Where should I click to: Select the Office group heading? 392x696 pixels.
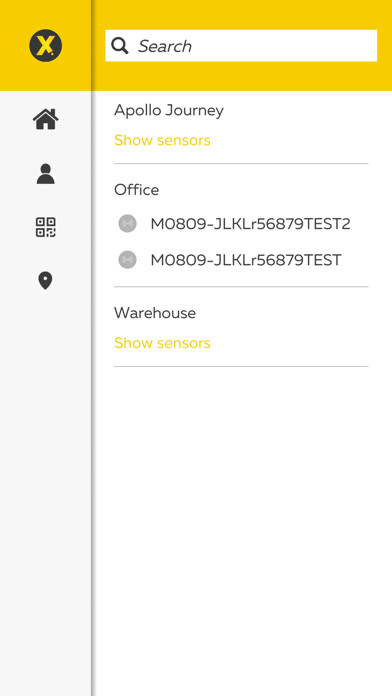point(136,190)
